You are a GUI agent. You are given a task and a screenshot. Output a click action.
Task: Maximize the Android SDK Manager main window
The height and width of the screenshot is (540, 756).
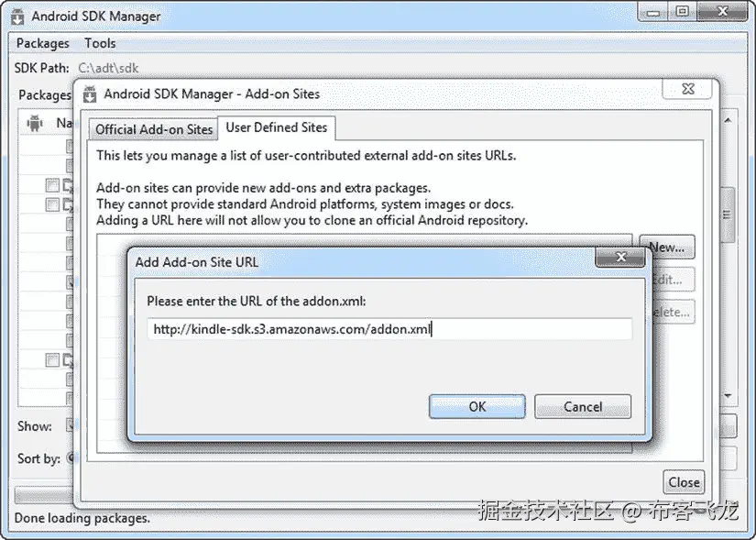[x=680, y=12]
